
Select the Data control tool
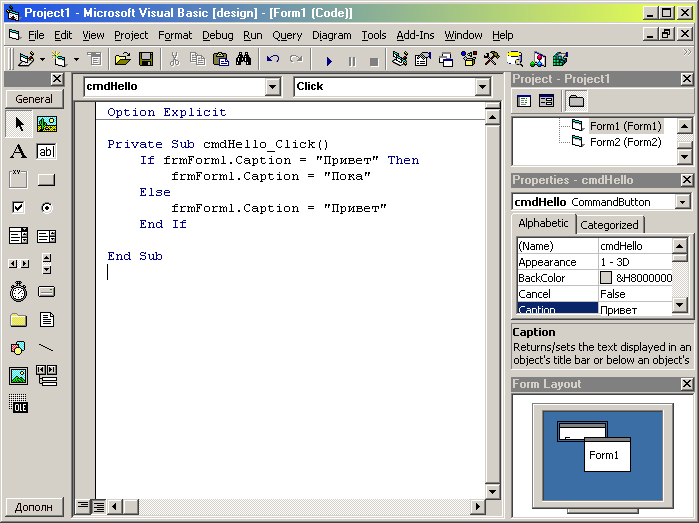point(47,375)
